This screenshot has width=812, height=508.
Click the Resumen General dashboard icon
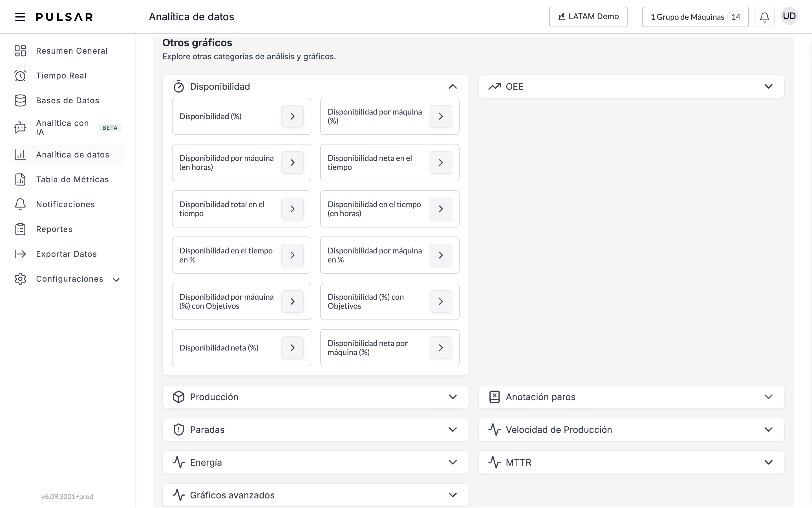pyautogui.click(x=20, y=51)
